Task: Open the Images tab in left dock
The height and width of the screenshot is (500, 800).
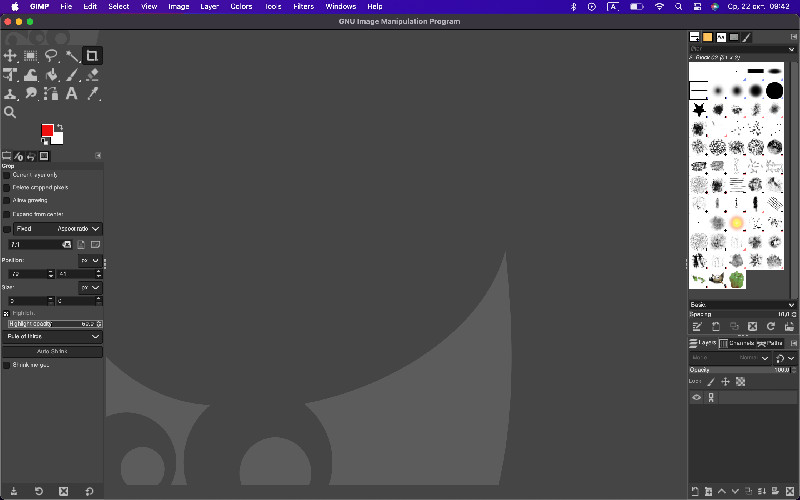Action: [x=44, y=156]
